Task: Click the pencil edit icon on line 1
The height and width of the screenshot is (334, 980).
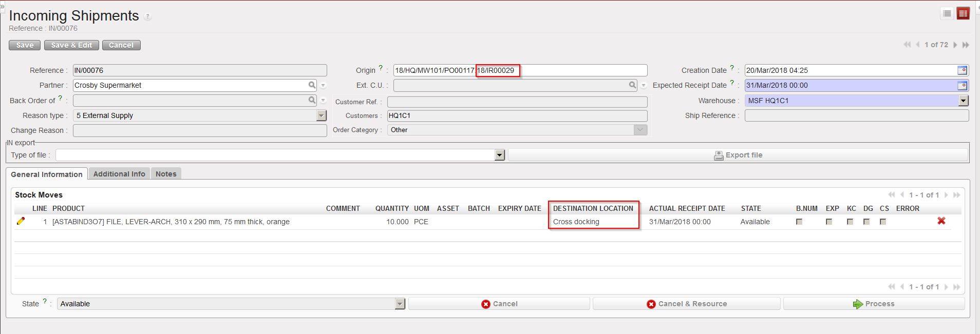Action: tap(21, 221)
